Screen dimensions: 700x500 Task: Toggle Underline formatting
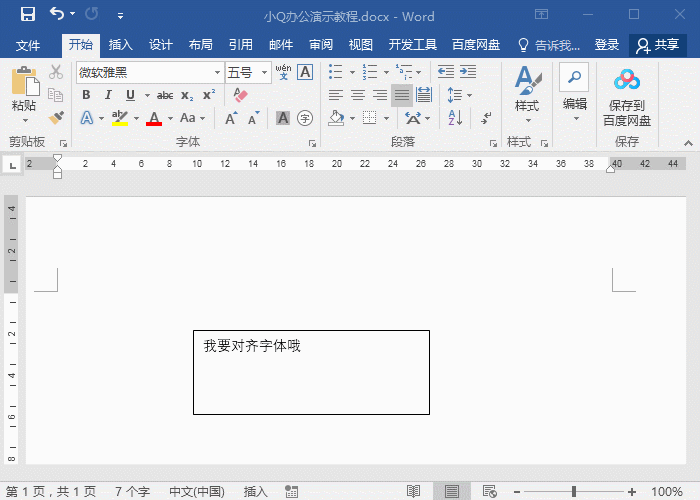pyautogui.click(x=130, y=95)
